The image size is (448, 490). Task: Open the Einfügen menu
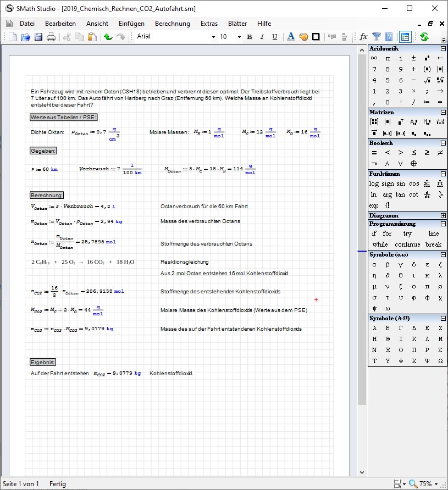131,24
